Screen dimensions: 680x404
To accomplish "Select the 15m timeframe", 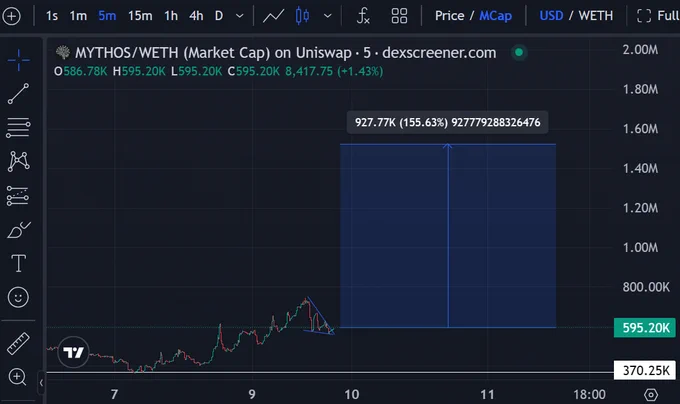I will click(x=140, y=16).
